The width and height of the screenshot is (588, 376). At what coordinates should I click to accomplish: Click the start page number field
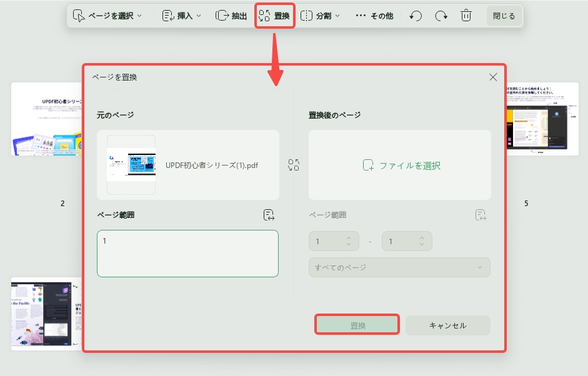[x=334, y=242]
